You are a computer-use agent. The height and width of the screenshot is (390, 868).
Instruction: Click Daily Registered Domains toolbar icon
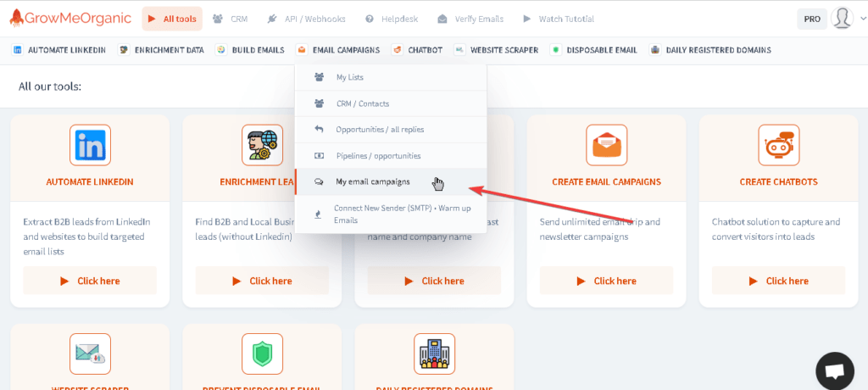coord(655,50)
